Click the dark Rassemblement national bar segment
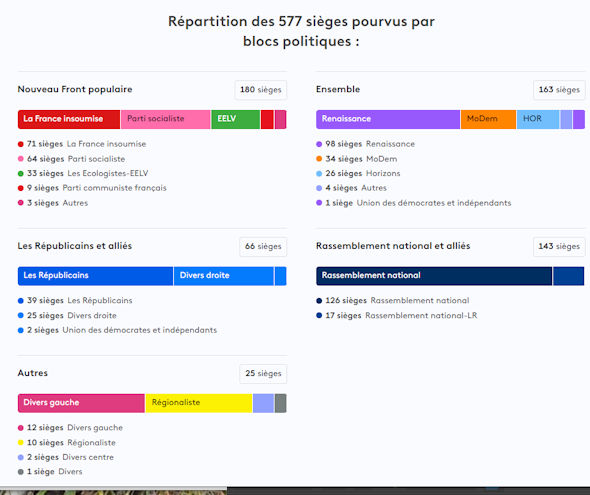The width and height of the screenshot is (590, 495). point(434,276)
